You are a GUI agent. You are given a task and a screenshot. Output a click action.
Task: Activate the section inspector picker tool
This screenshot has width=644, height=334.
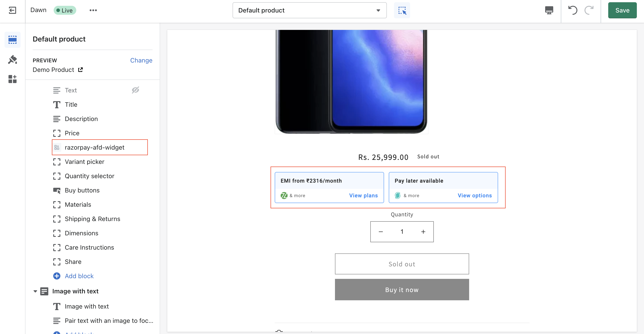click(x=402, y=10)
